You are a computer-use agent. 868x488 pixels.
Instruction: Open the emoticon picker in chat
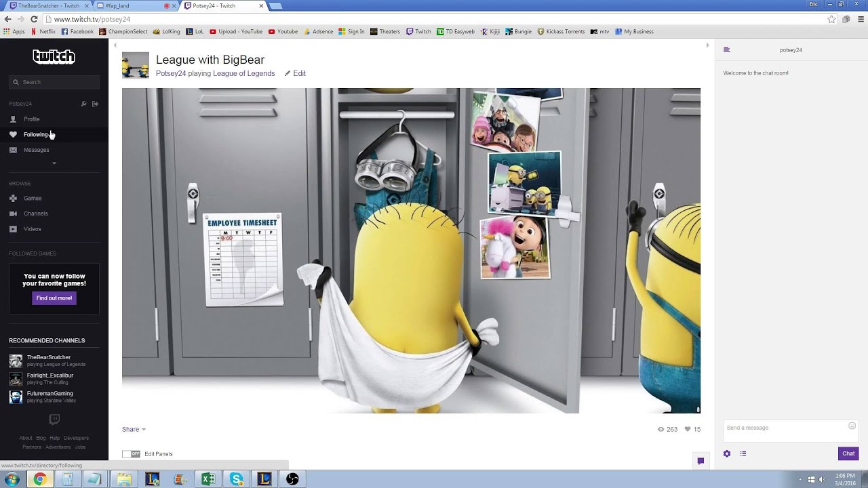tap(852, 426)
